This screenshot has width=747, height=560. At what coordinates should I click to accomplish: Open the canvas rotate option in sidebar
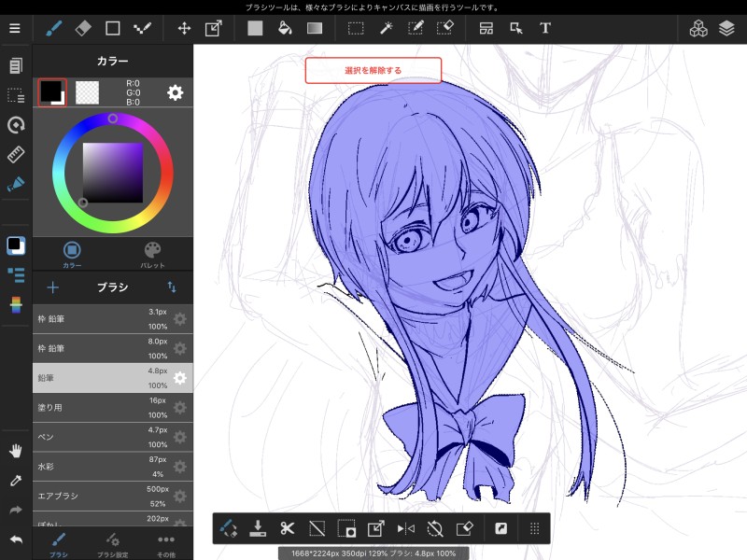(x=16, y=125)
